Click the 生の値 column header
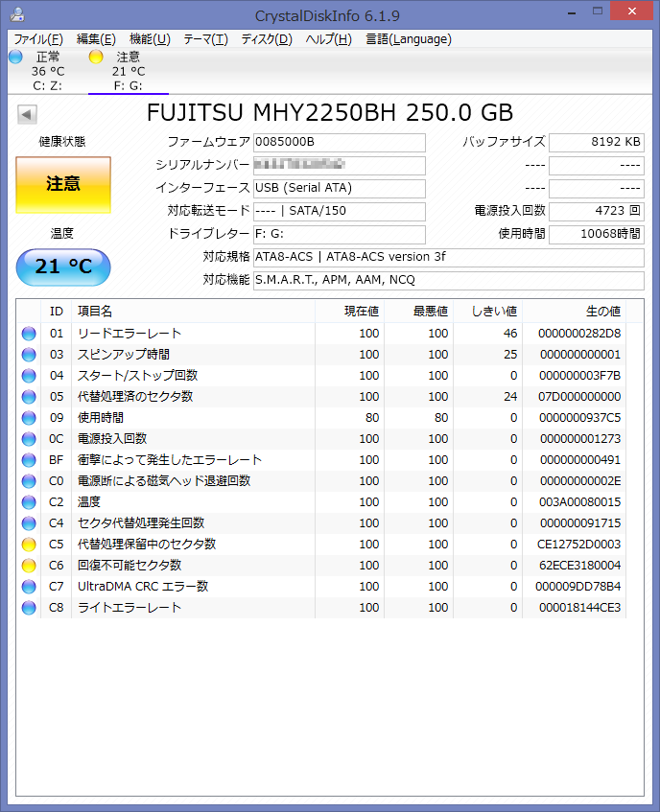 (x=602, y=312)
